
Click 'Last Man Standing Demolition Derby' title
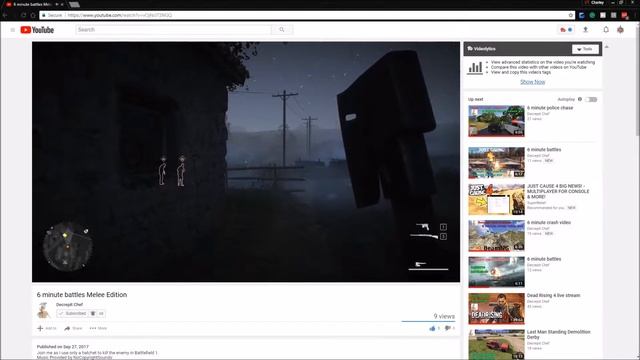(558, 334)
